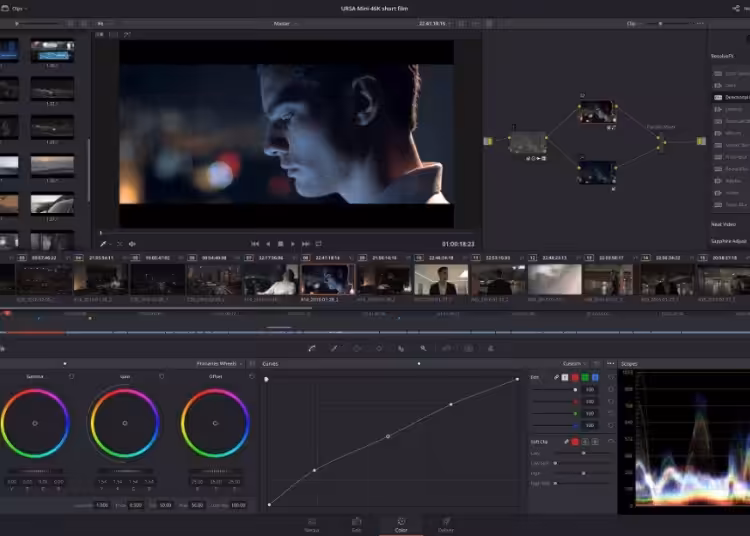
Task: Select node 02 in the node graph
Action: tap(598, 112)
